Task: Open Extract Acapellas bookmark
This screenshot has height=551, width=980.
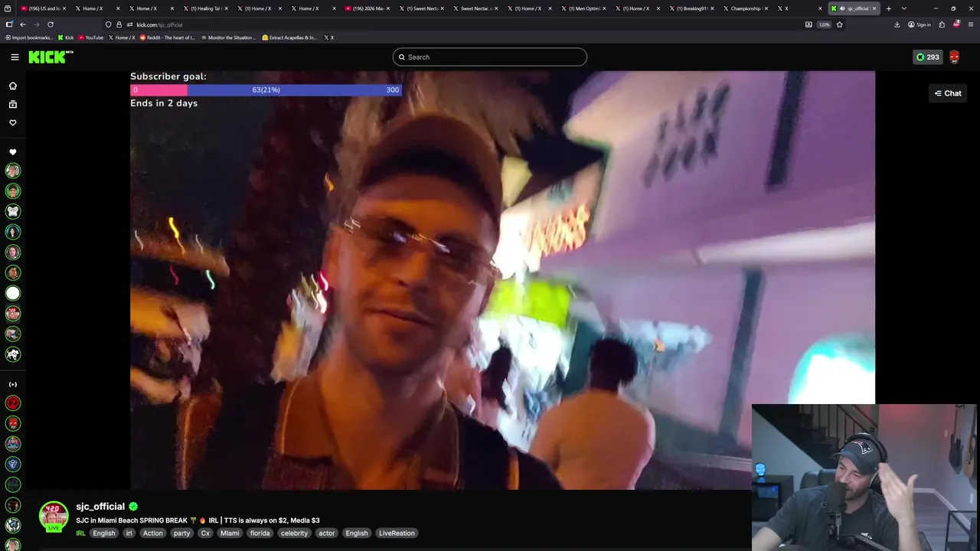Action: 289,37
